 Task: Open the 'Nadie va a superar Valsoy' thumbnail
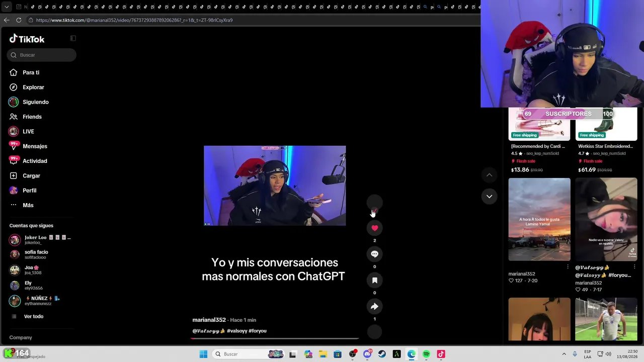tap(606, 219)
